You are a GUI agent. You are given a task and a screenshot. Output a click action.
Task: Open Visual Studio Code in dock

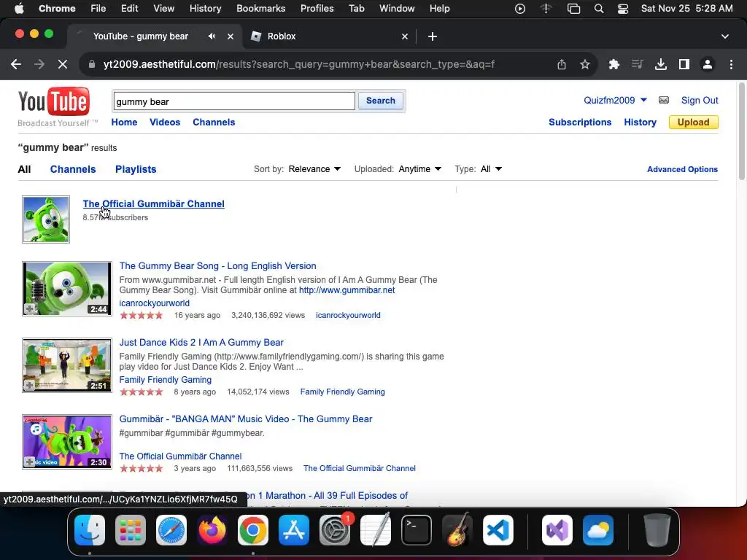tap(498, 530)
